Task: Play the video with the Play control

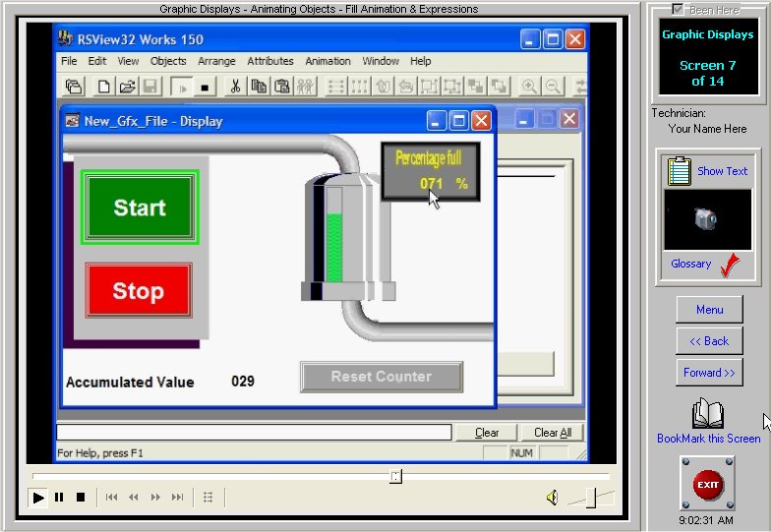Action: click(37, 498)
